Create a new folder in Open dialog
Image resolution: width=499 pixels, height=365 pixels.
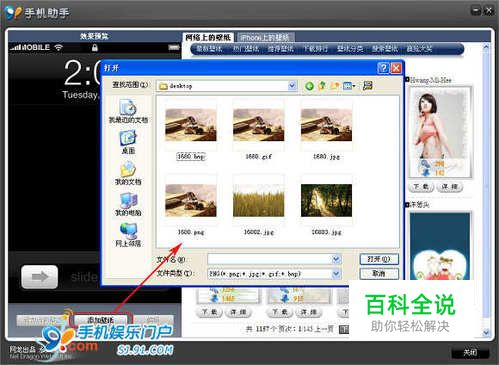click(x=334, y=86)
